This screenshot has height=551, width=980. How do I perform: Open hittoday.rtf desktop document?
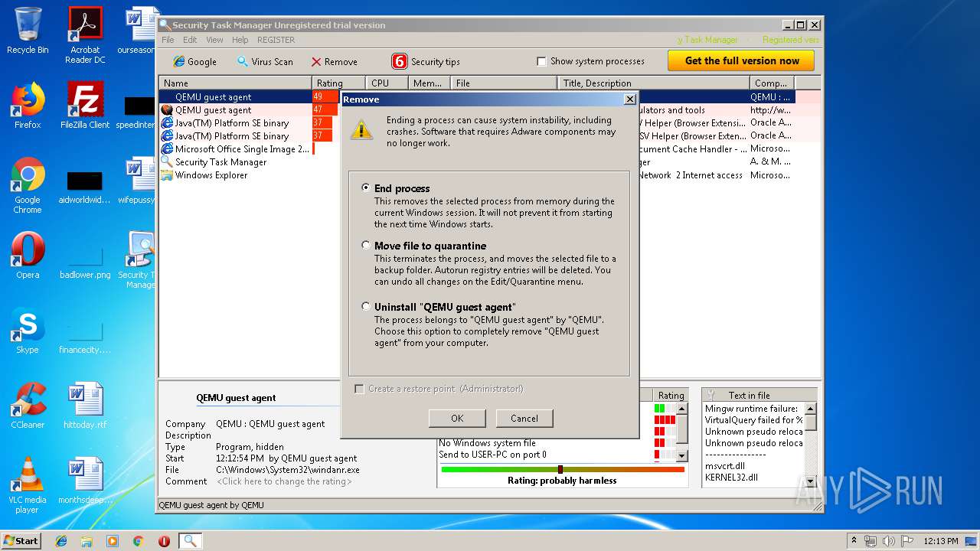click(85, 405)
